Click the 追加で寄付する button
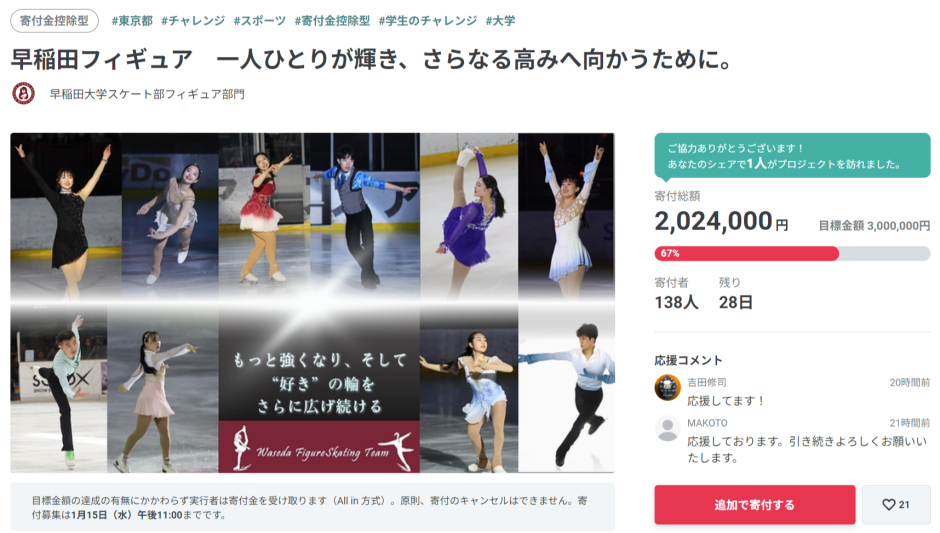940x533 pixels. tap(755, 505)
